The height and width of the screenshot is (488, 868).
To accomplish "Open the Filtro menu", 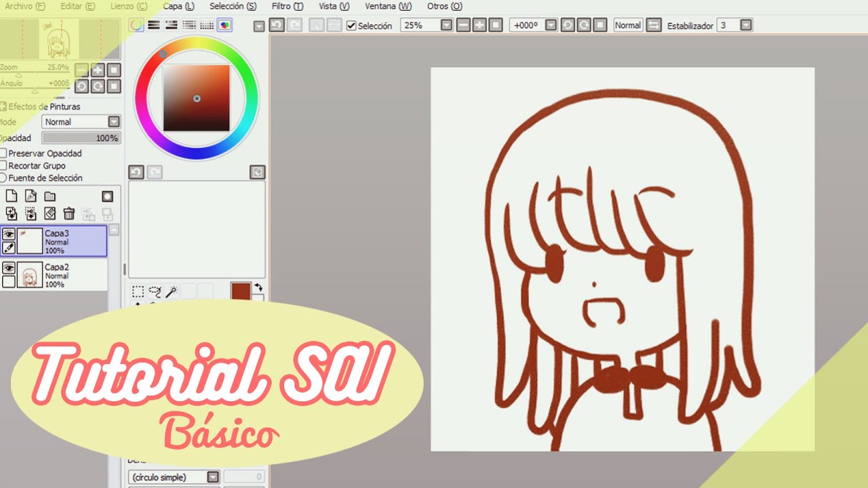I will tap(288, 6).
